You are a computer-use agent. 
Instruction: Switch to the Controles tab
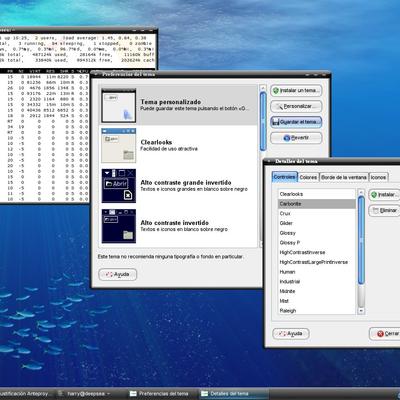[285, 177]
